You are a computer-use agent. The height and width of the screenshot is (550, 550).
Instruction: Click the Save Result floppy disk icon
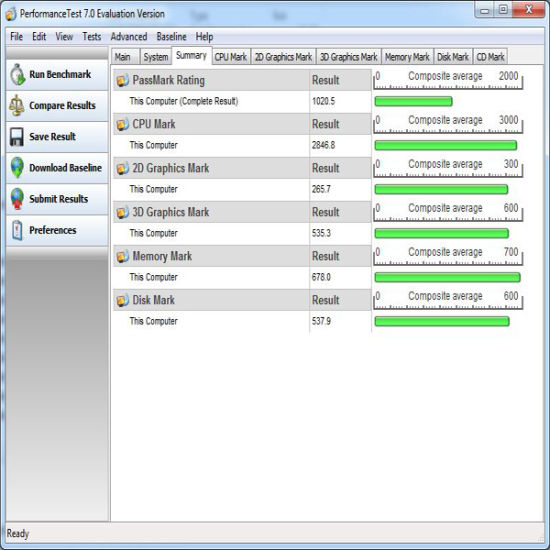coord(16,136)
